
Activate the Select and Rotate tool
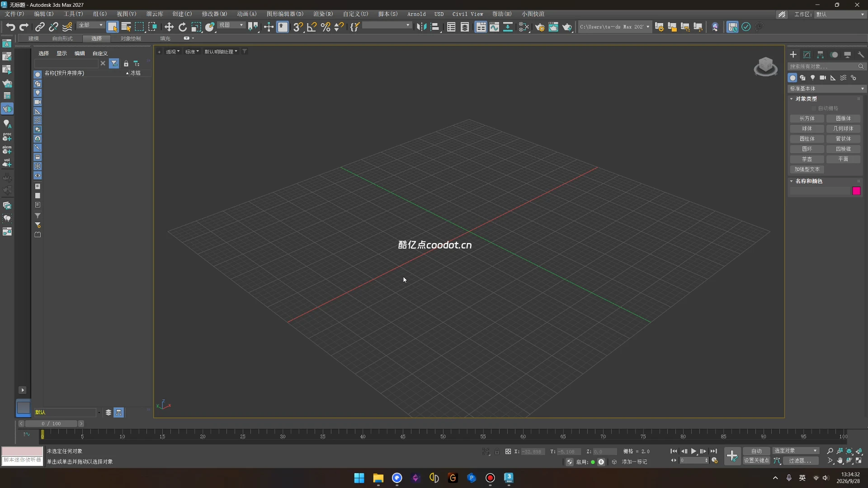(x=183, y=27)
